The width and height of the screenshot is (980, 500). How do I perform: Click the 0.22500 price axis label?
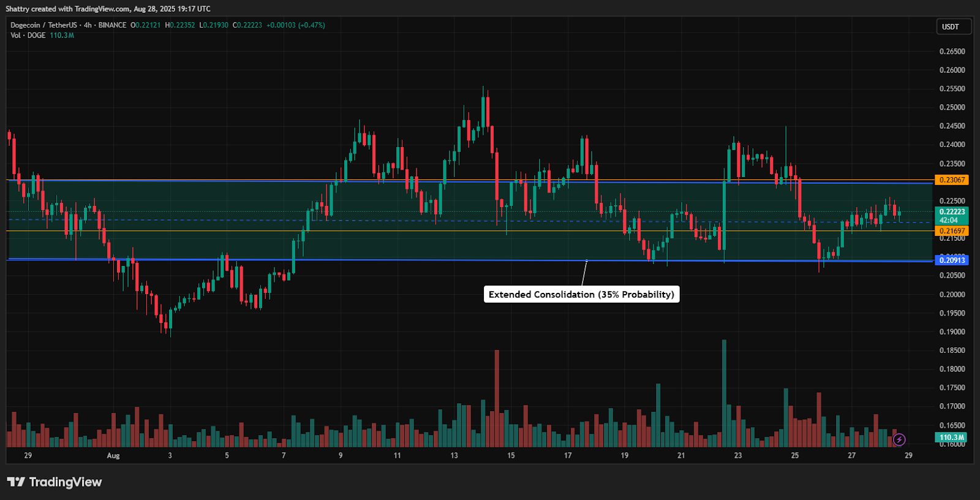[x=952, y=201]
